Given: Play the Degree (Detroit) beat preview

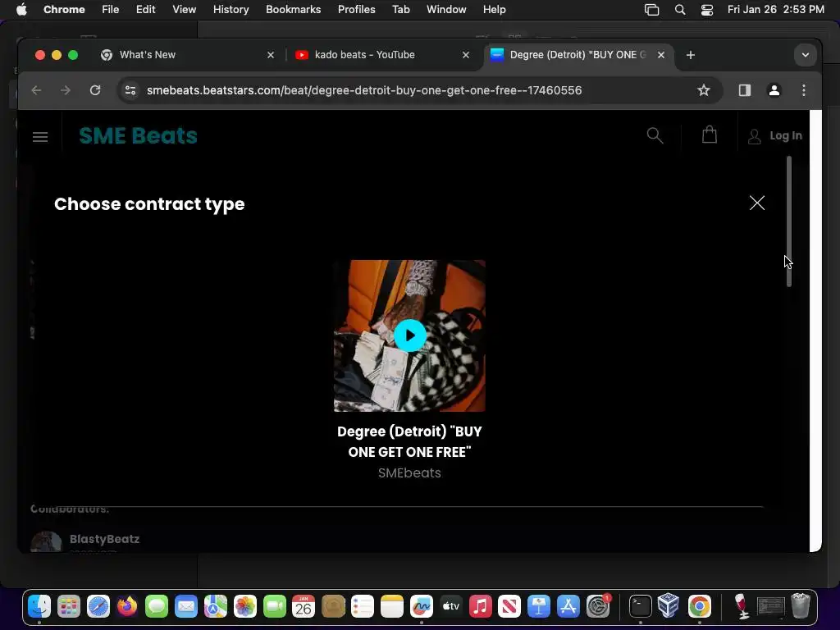Looking at the screenshot, I should tap(410, 336).
